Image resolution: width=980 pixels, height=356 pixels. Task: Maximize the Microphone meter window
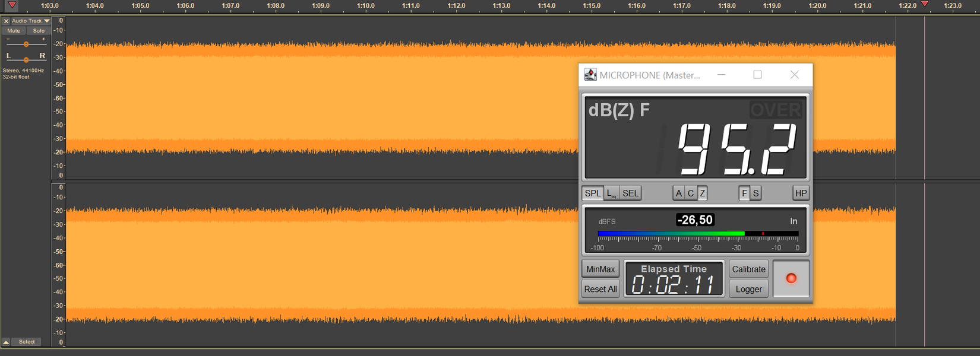coord(757,75)
